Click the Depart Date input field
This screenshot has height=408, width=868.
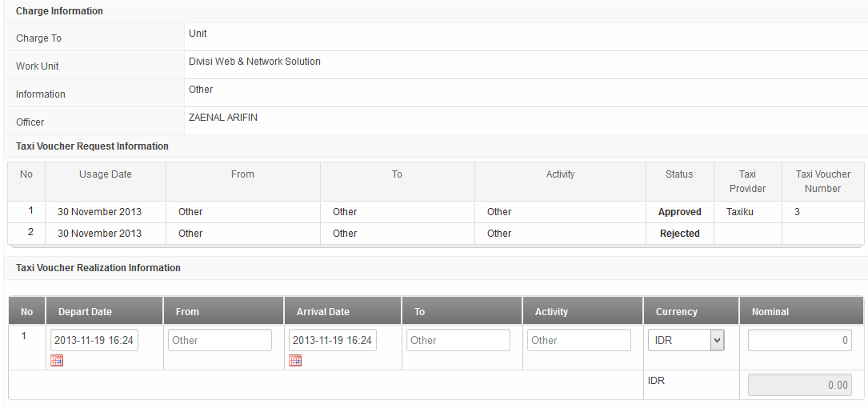94,340
